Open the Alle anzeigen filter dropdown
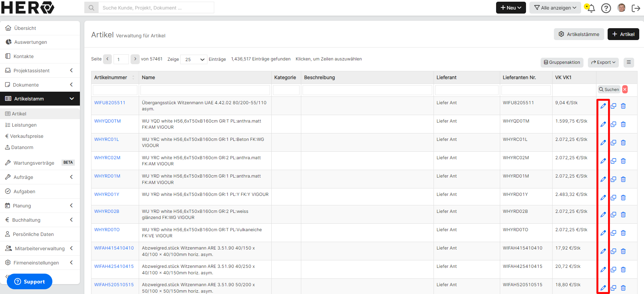 pos(555,7)
